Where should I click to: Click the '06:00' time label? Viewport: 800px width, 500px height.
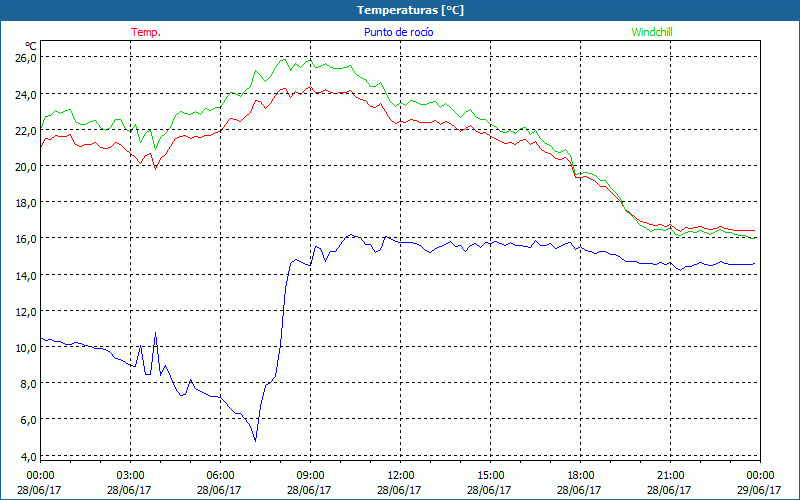(x=220, y=476)
